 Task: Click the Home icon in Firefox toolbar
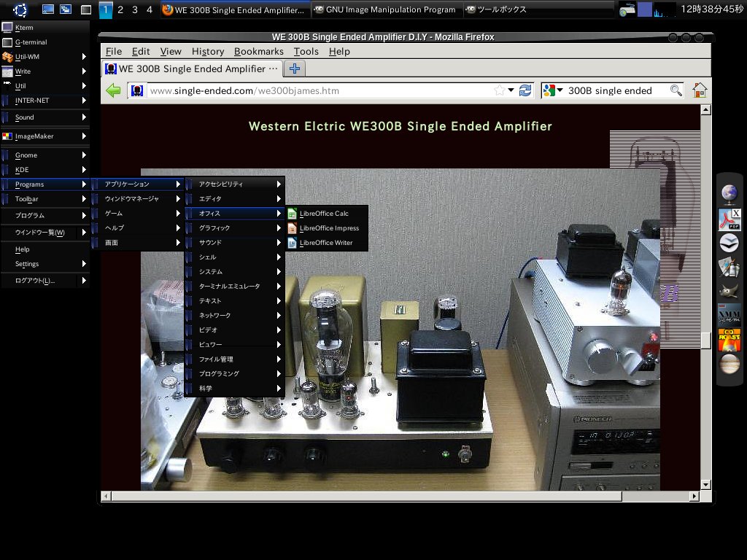(x=700, y=90)
